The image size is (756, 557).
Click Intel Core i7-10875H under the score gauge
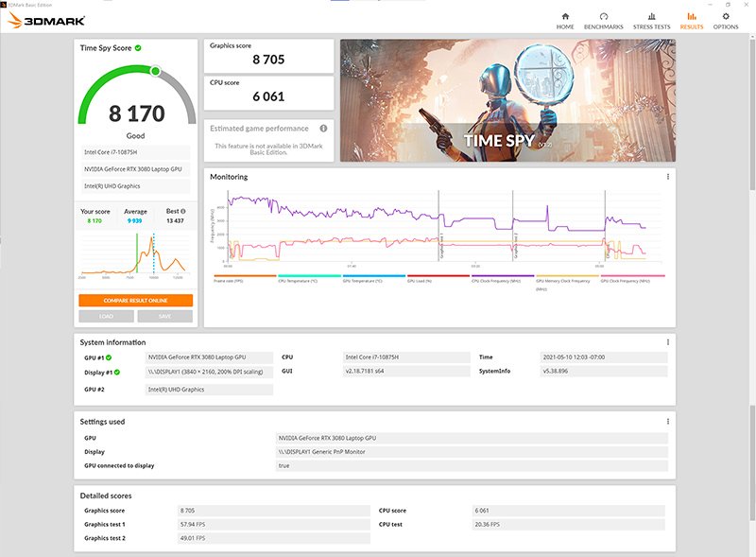point(135,152)
